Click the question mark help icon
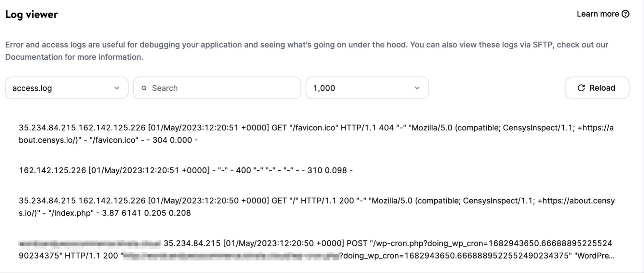This screenshot has height=273, width=644. pyautogui.click(x=625, y=14)
